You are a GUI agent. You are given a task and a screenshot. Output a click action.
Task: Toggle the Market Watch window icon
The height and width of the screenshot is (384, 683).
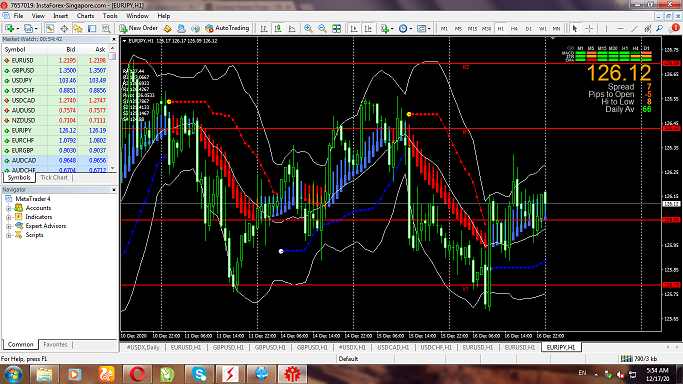coord(50,28)
